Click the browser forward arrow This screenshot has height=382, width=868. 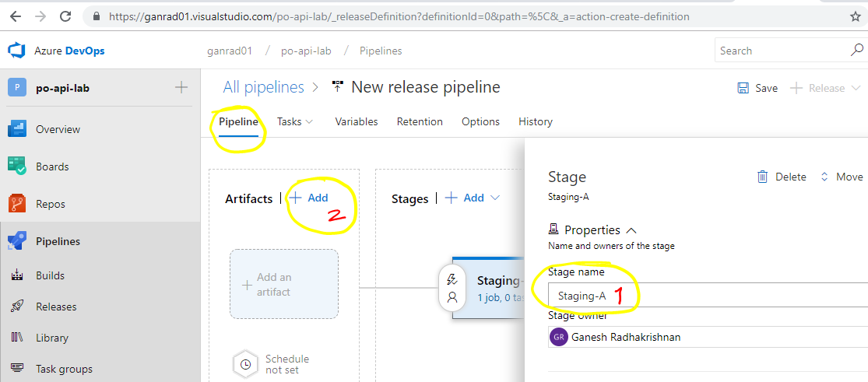tap(40, 16)
